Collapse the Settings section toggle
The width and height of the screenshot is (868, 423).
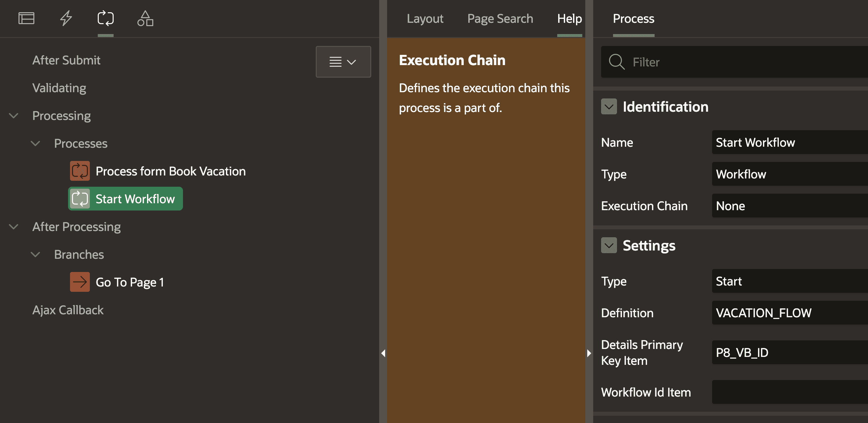(x=609, y=246)
